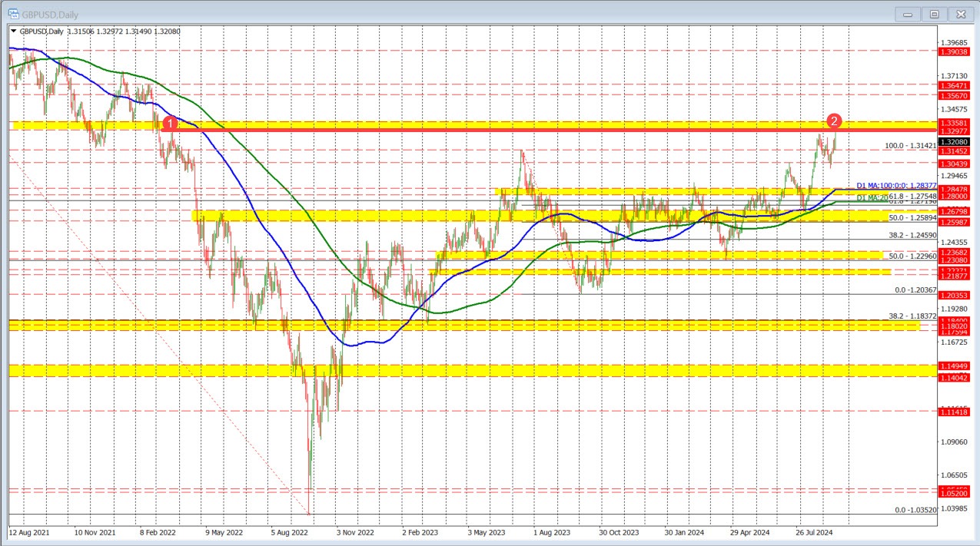The height and width of the screenshot is (546, 980).
Task: Click the 5 Aug 2022 date on time axis
Action: [291, 531]
